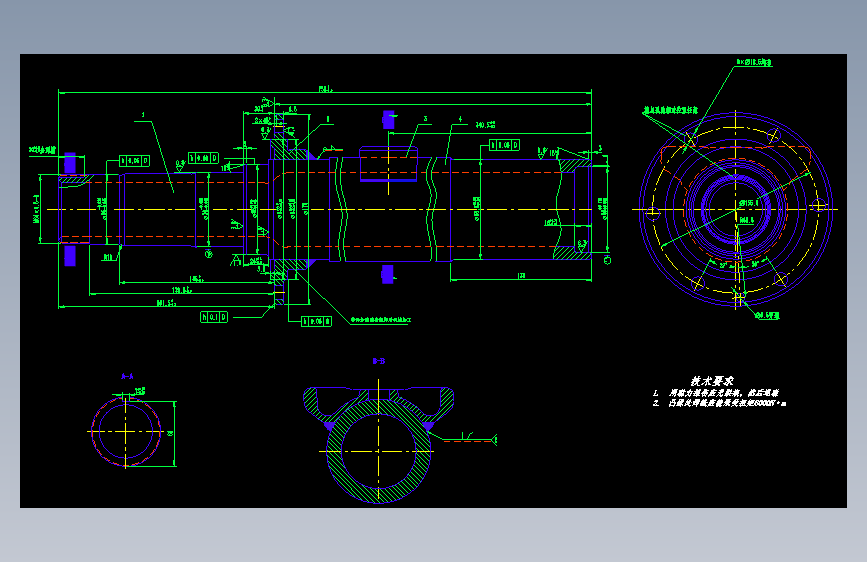Click the B-B section view label
The height and width of the screenshot is (562, 867).
[x=379, y=361]
